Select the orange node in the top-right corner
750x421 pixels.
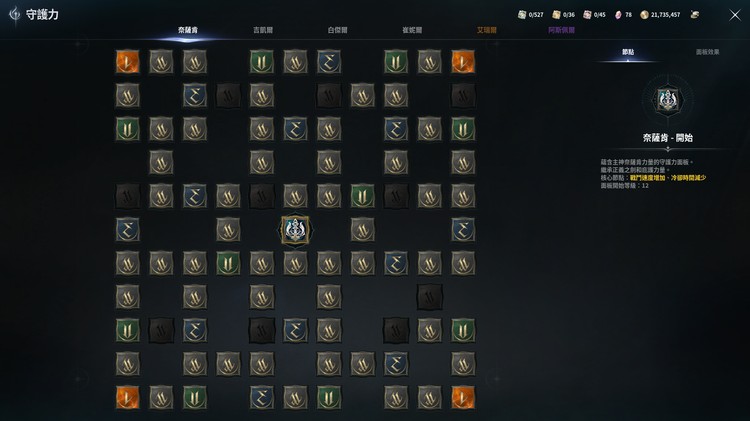pyautogui.click(x=463, y=62)
